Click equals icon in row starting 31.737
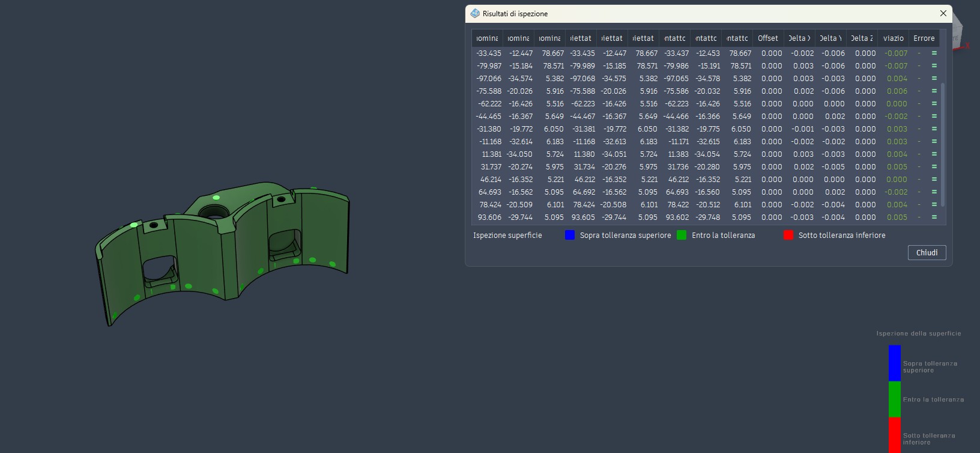Screen dimensions: 980x453 [x=934, y=167]
